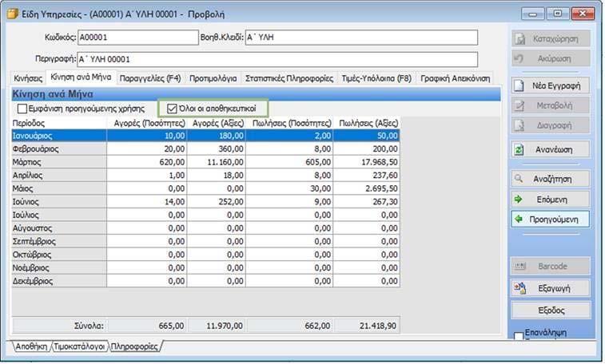This screenshot has width=605, height=364.
Task: Click the Αγορές (Αξίες) column header
Action: (x=217, y=123)
